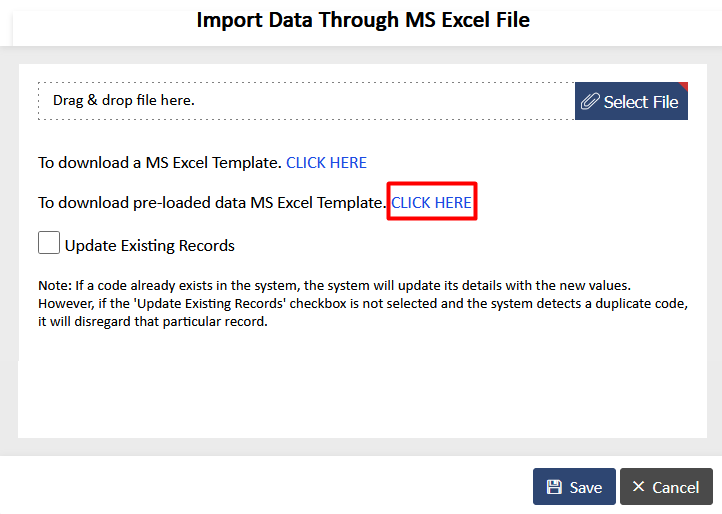Viewport: 722px width, 514px height.
Task: Click 'To download a MS Excel Template.' text
Action: tap(160, 163)
